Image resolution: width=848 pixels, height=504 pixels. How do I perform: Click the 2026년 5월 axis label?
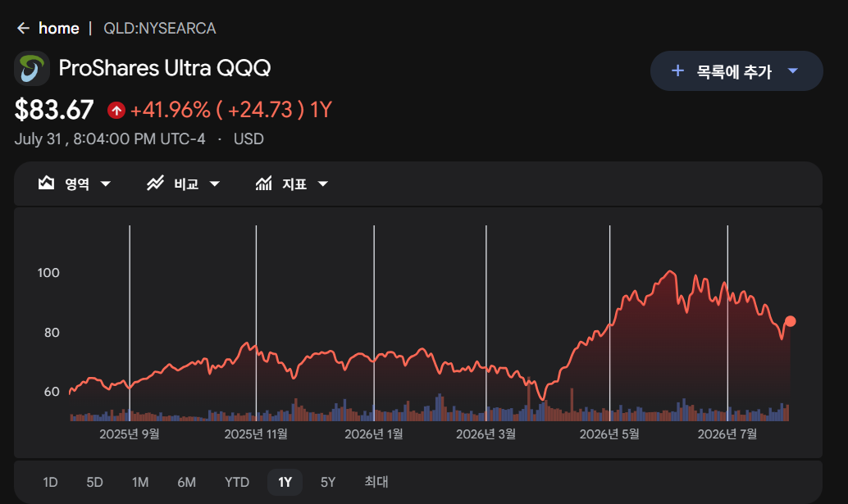609,434
